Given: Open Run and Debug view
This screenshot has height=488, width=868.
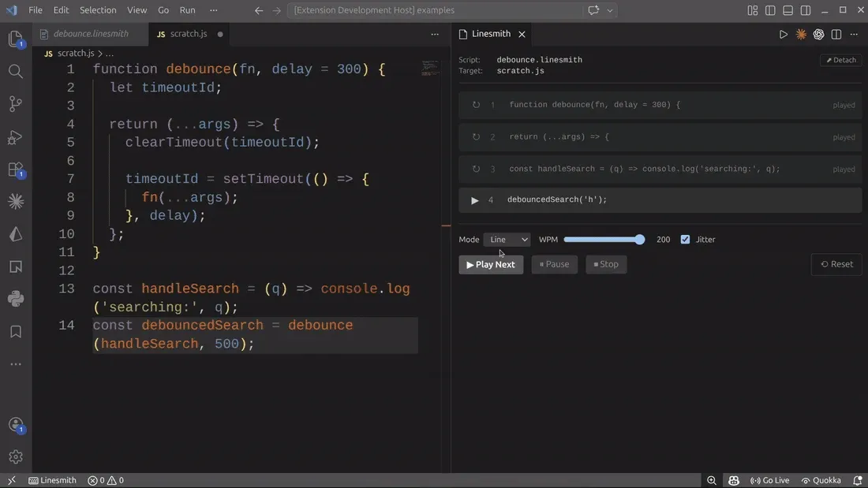Looking at the screenshot, I should [16, 136].
